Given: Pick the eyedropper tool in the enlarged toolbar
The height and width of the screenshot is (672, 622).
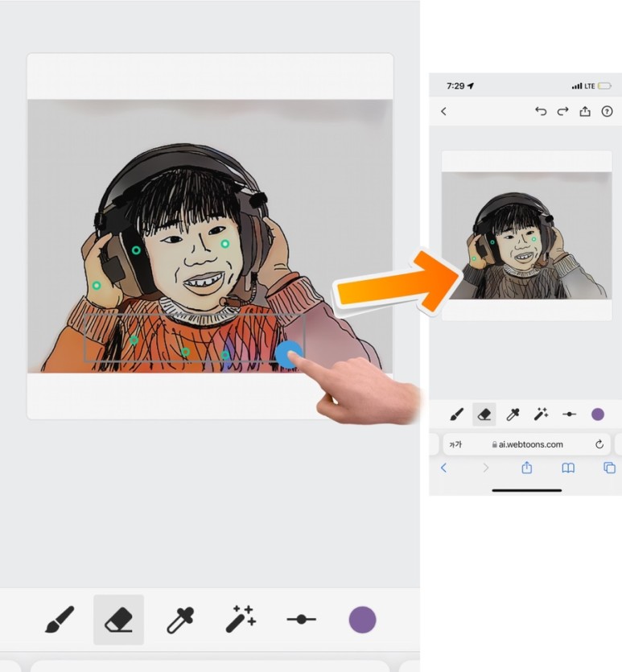Looking at the screenshot, I should click(180, 620).
